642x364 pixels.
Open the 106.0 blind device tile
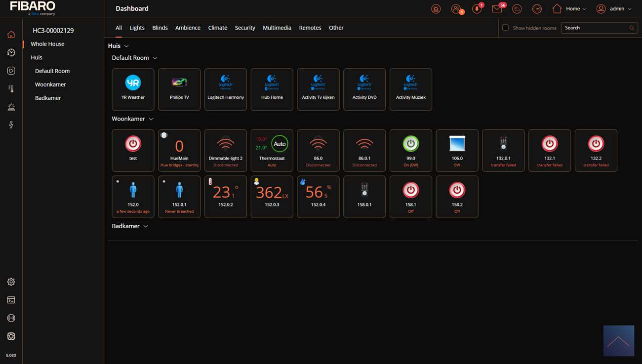pyautogui.click(x=457, y=151)
